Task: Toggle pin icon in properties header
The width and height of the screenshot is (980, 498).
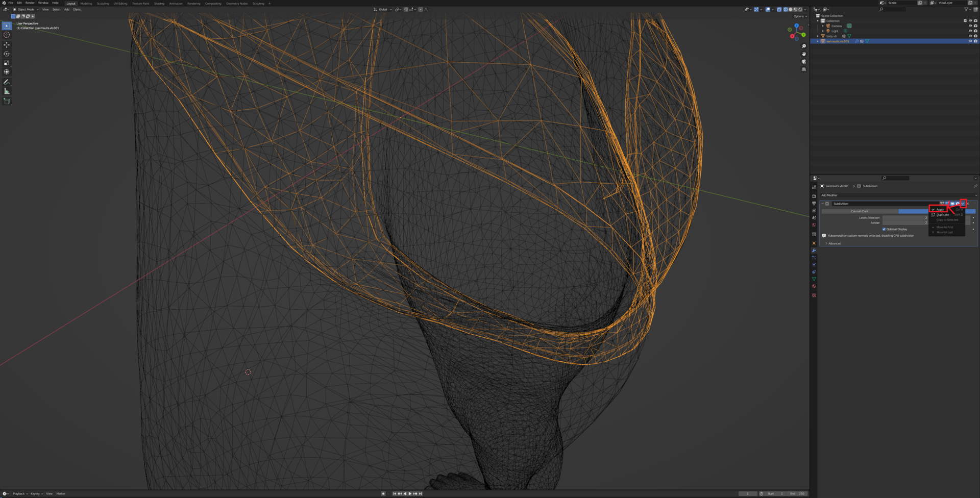Action: [975, 186]
